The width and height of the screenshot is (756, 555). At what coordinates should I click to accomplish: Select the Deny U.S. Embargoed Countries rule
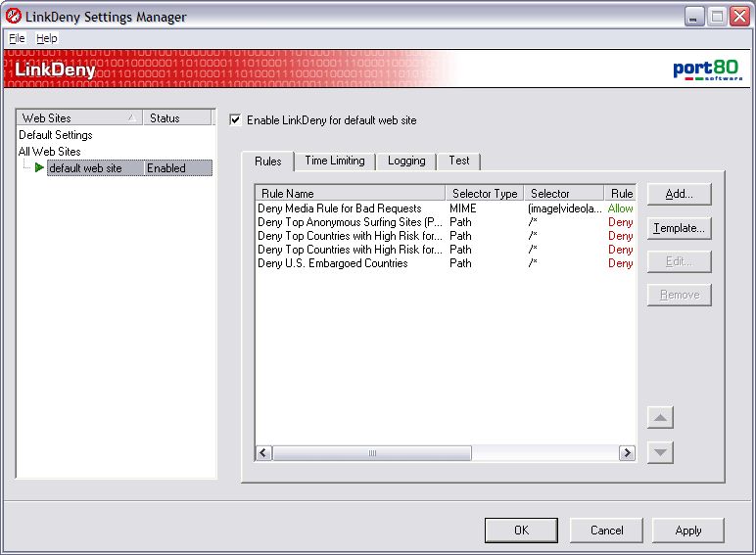(x=332, y=263)
